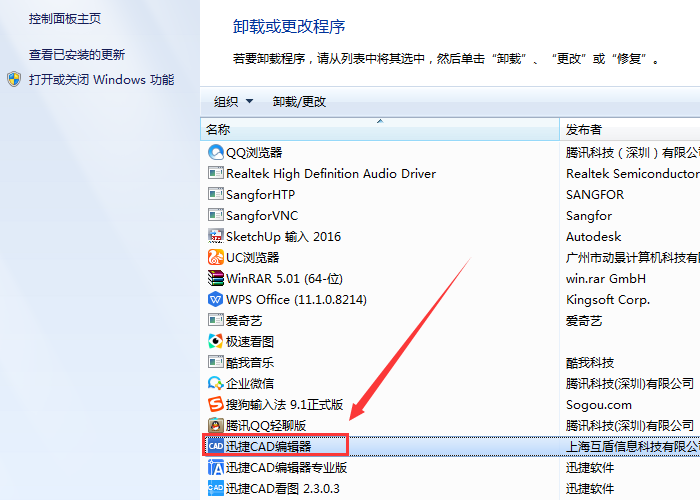This screenshot has height=500, width=700.
Task: Click publisher SANGFOR cell
Action: 595,195
